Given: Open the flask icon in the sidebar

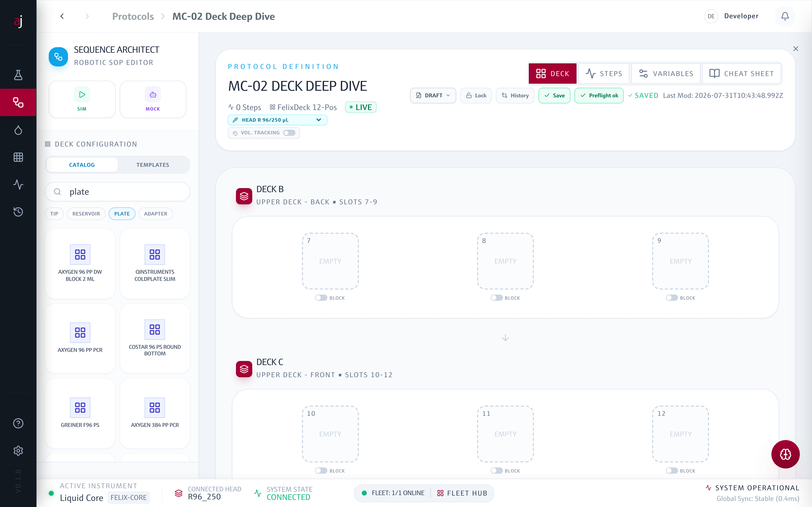Looking at the screenshot, I should [x=18, y=75].
